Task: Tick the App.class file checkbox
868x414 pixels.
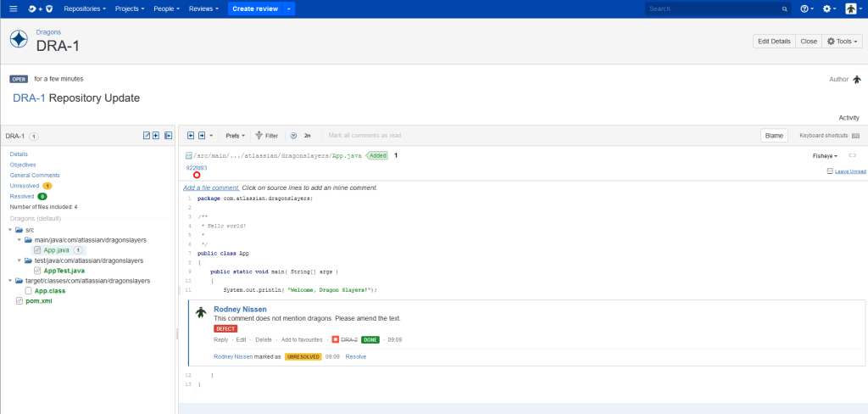Action: coord(29,290)
